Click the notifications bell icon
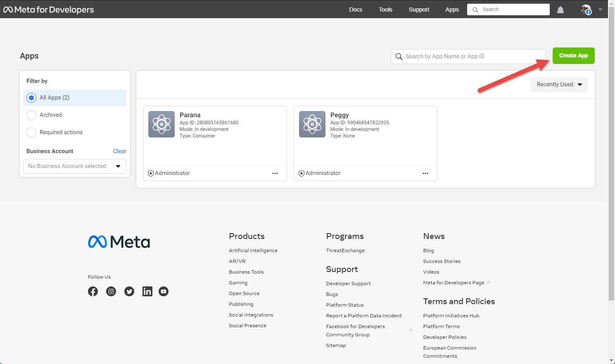The height and width of the screenshot is (364, 615). coord(560,10)
